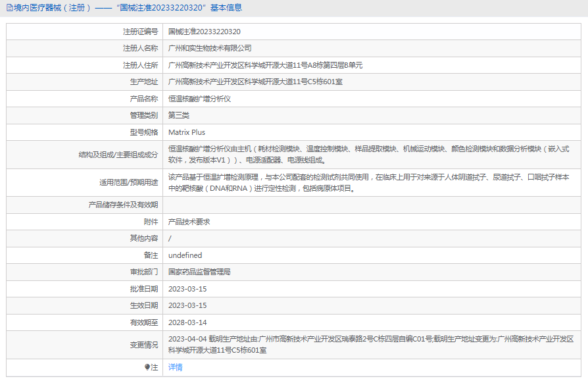Select the company name 广州和实生物技术有限公司
This screenshot has width=588, height=381.
210,49
